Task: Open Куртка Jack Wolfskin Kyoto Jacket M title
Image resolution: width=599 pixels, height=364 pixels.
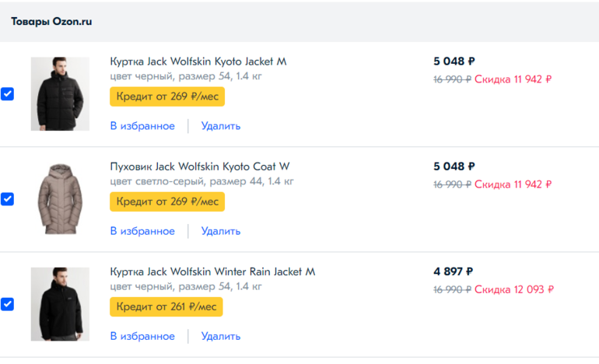Action: tap(198, 61)
